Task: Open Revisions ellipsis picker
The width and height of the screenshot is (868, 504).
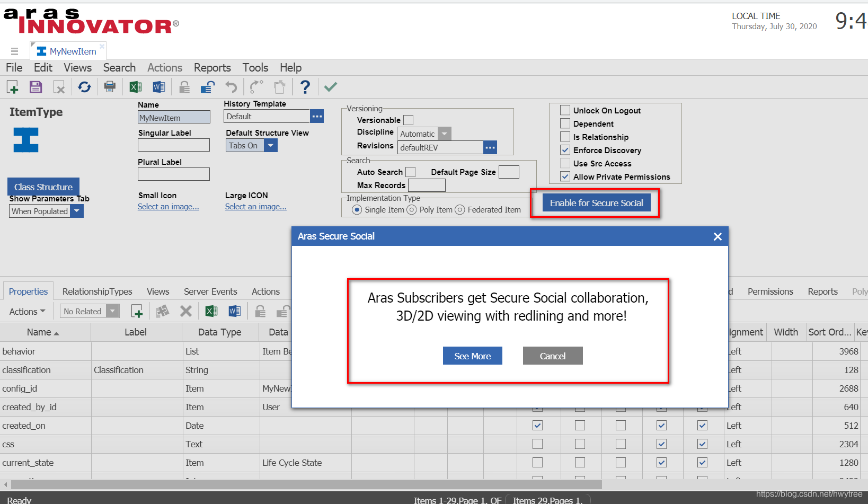Action: [490, 147]
